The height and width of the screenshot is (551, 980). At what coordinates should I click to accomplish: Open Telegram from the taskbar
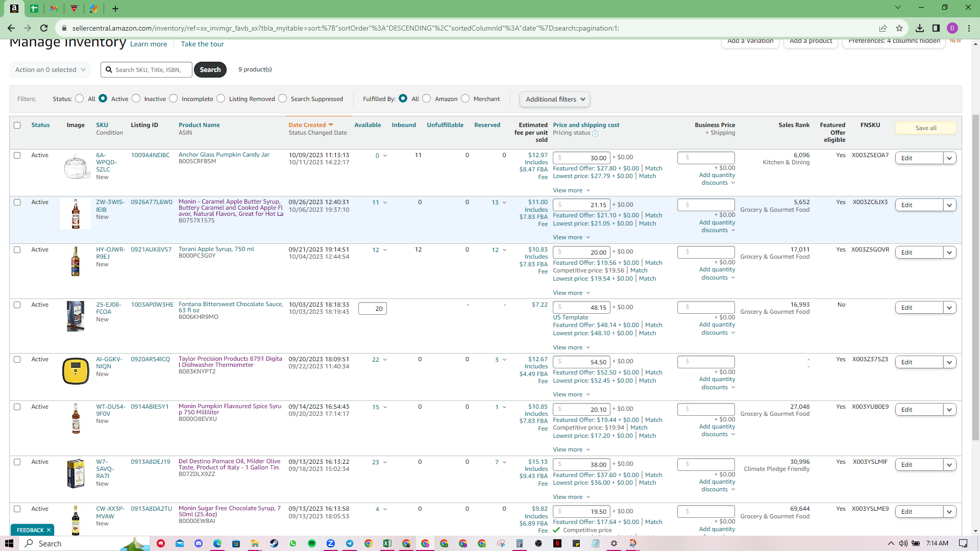350,543
